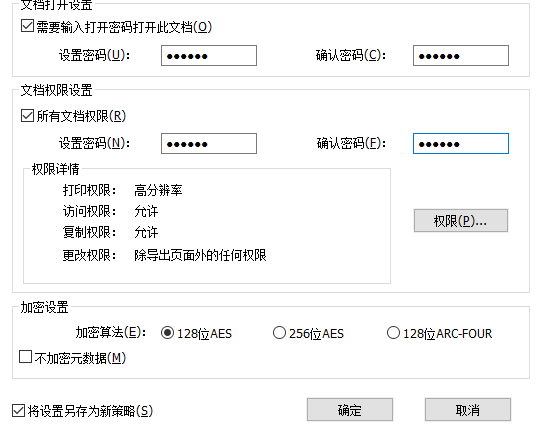
Task: Select the 加密设置 group title
Action: [x=44, y=307]
